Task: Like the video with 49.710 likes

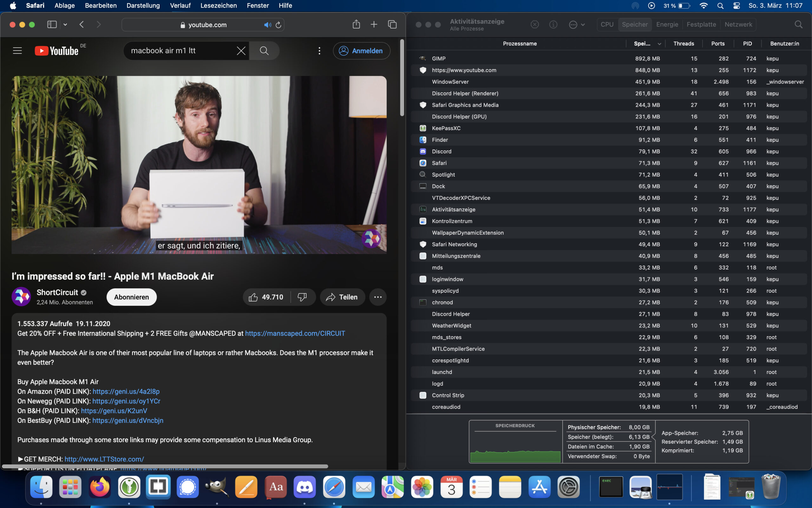Action: (266, 297)
